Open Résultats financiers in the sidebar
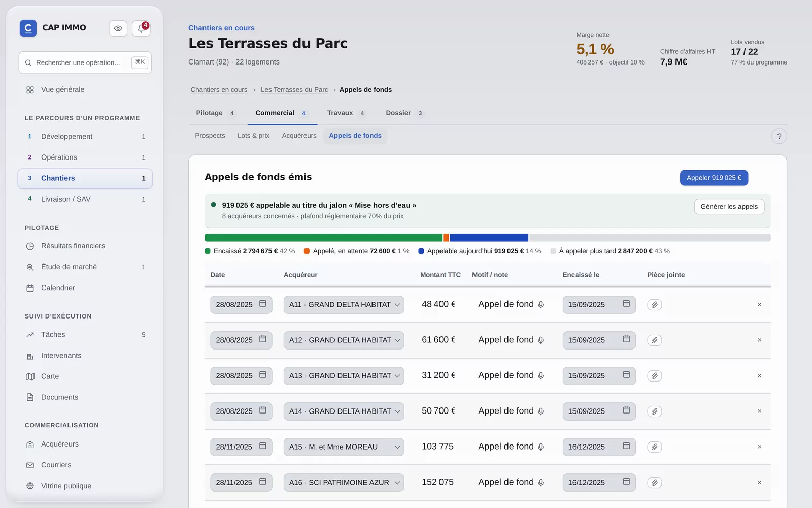This screenshot has width=812, height=508. pos(85,246)
